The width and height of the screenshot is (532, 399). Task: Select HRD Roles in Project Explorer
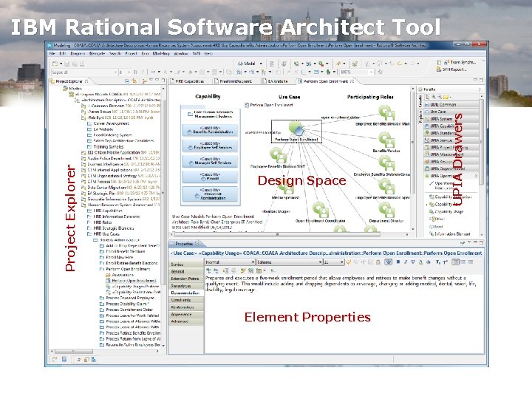pyautogui.click(x=99, y=222)
